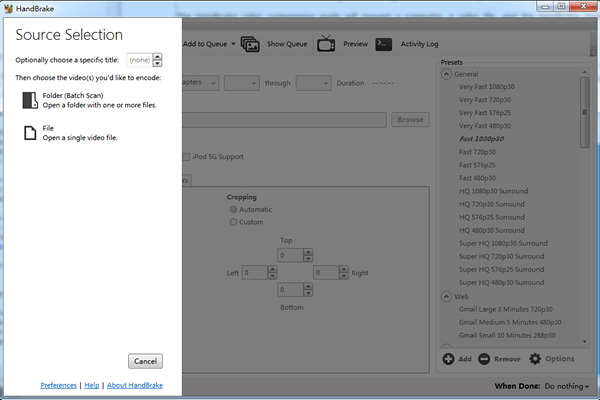Screen dimensions: 600x400
Task: Click the Remove preset minus icon
Action: coord(484,359)
